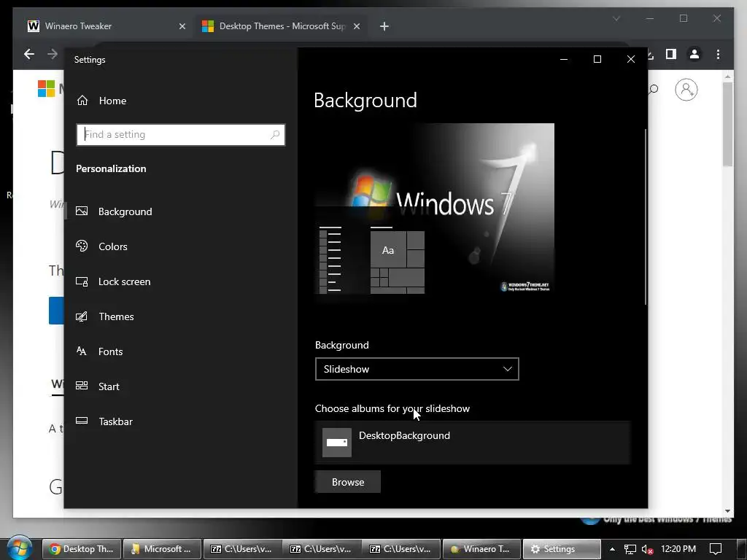Select Taskbar in Personalization menu

[x=115, y=421]
